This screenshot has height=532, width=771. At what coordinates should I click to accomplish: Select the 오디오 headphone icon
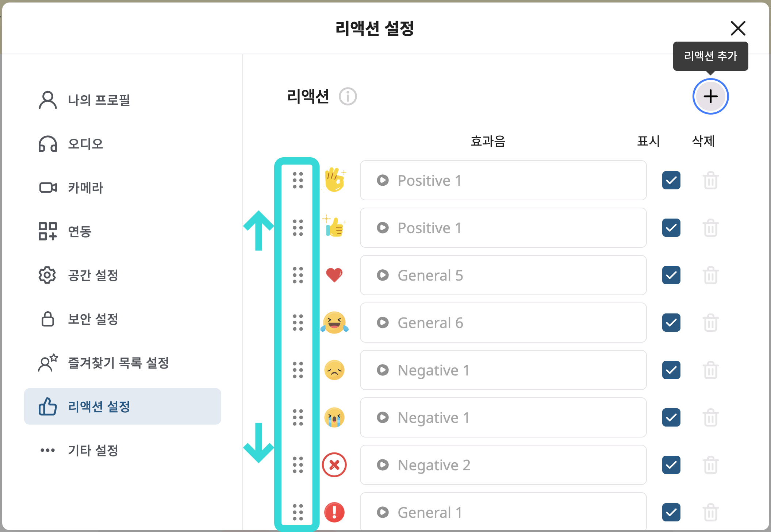(x=47, y=144)
